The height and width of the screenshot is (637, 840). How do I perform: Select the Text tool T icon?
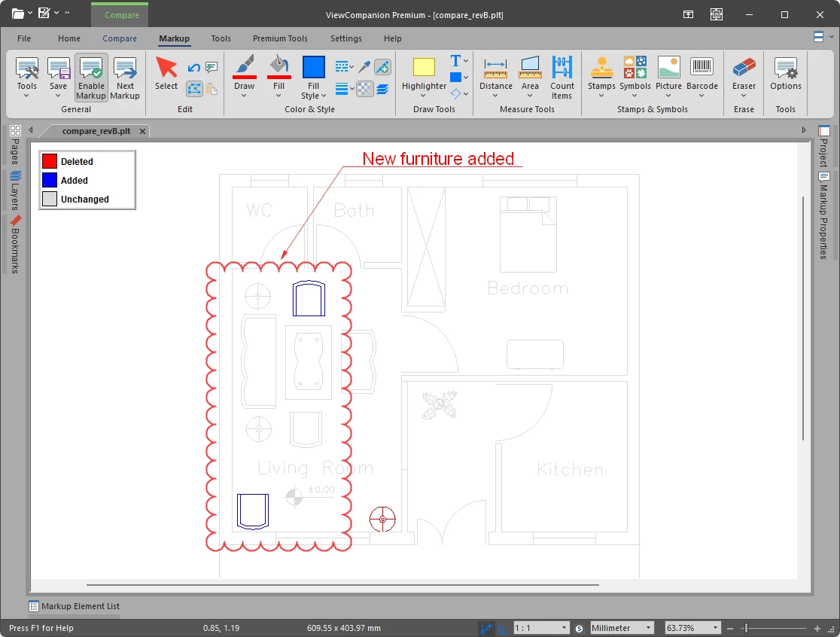click(455, 60)
